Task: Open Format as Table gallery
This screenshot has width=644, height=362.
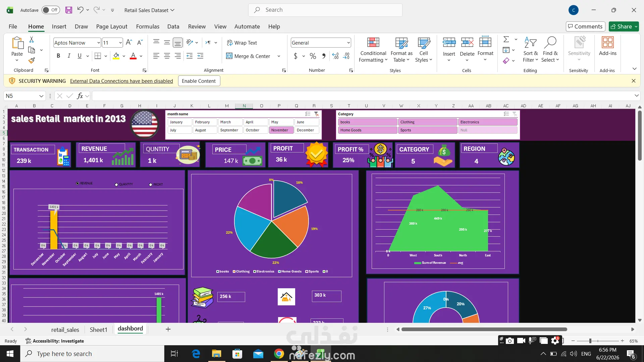Action: 401,50
